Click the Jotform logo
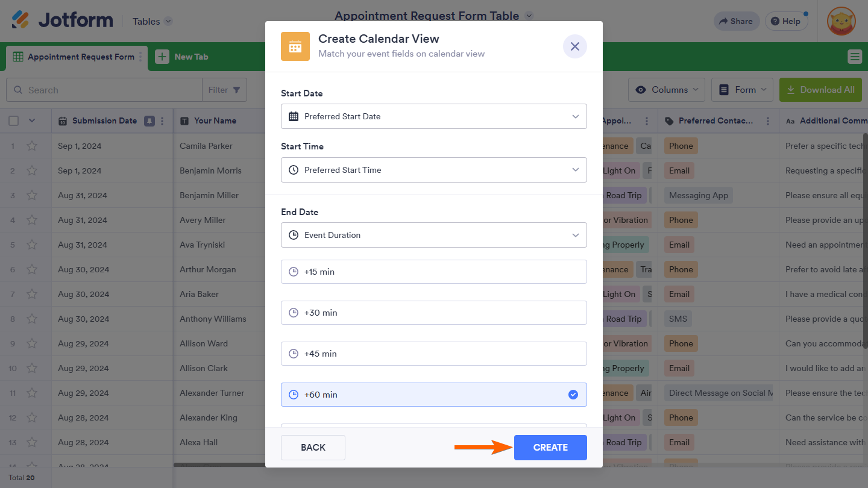The height and width of the screenshot is (488, 868). (62, 20)
